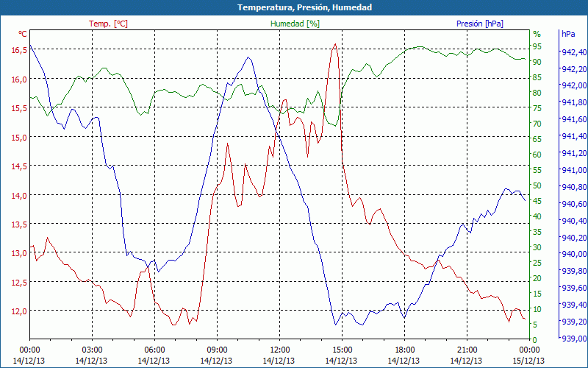Click the green 'Humedad [%]' legend label
The image size is (588, 368).
[295, 24]
